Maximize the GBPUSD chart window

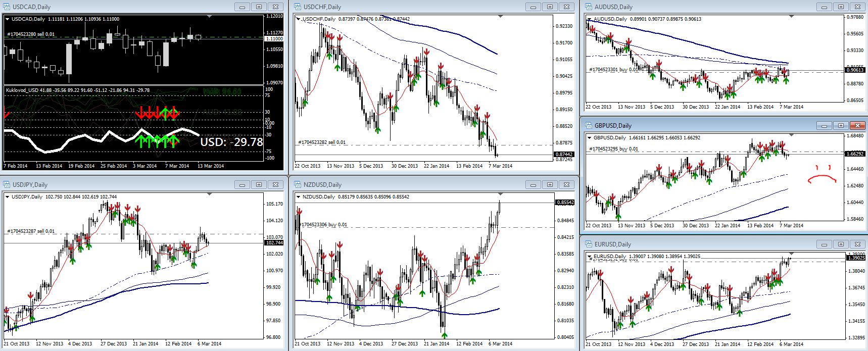(x=841, y=126)
